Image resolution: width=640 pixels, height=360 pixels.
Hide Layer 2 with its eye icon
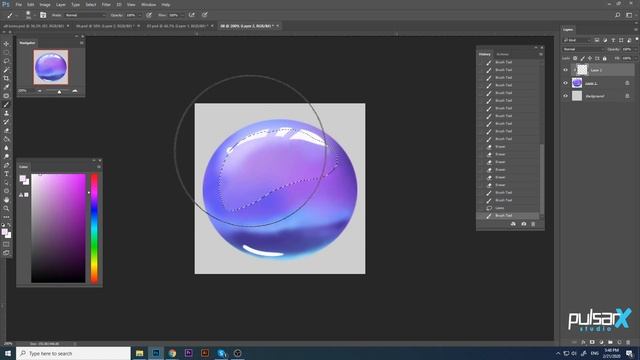[x=565, y=70]
